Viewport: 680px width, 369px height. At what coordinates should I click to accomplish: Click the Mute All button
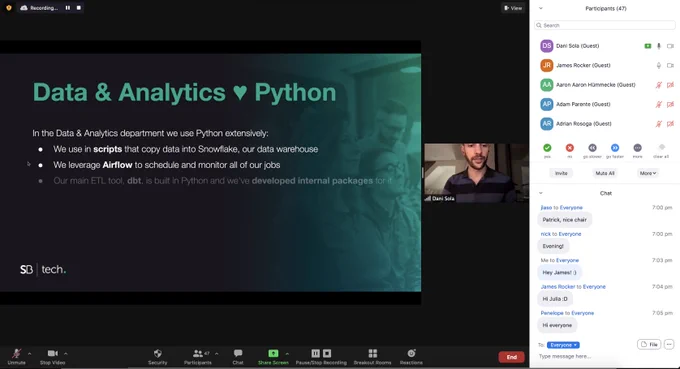point(605,173)
